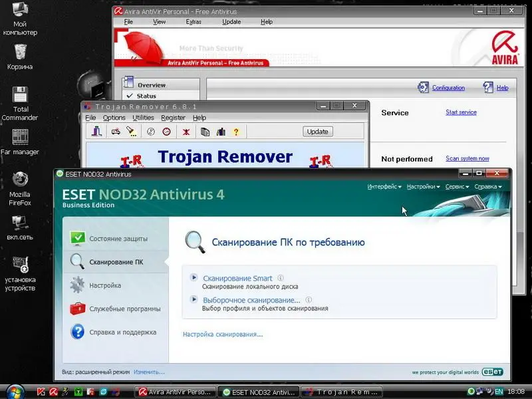Click the Выборочное сканирование link
The width and height of the screenshot is (532, 399).
[x=251, y=300]
